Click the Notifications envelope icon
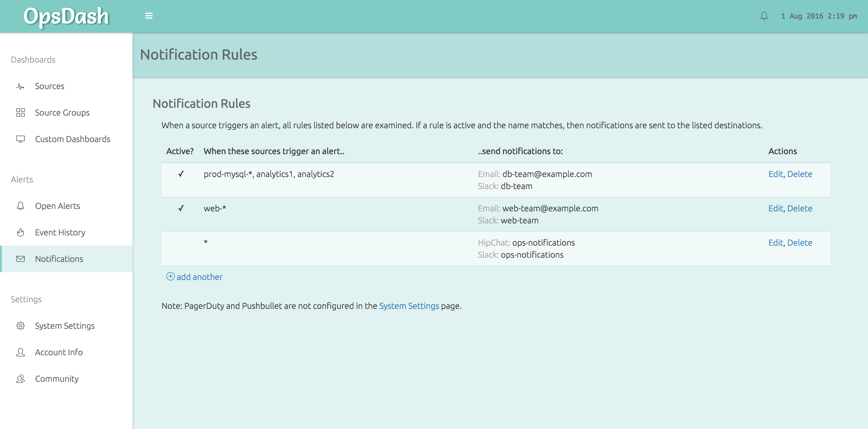Image resolution: width=868 pixels, height=429 pixels. (20, 259)
